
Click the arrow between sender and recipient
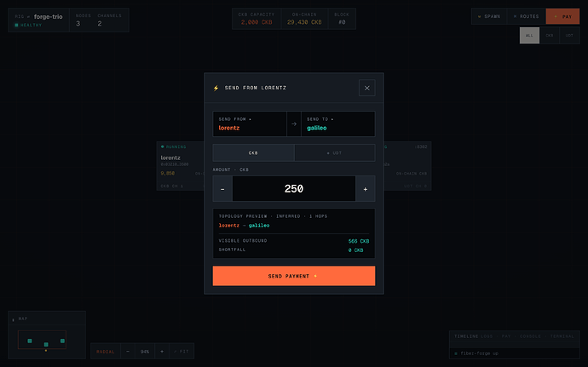(294, 123)
